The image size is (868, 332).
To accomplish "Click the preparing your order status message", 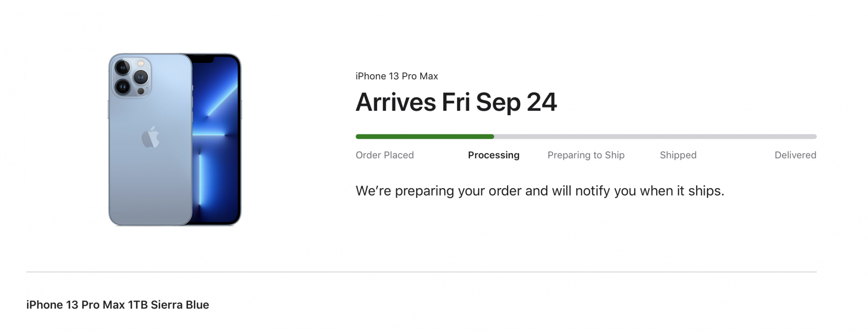I will coord(540,191).
